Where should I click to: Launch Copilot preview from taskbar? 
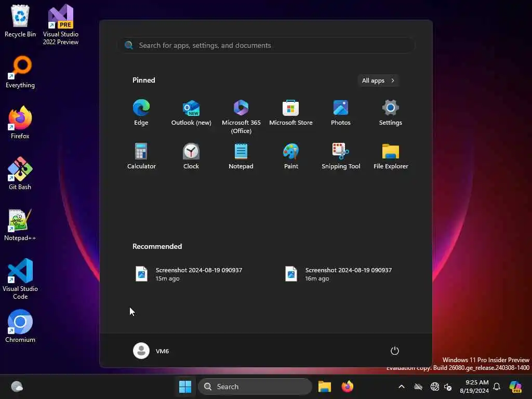pyautogui.click(x=515, y=387)
